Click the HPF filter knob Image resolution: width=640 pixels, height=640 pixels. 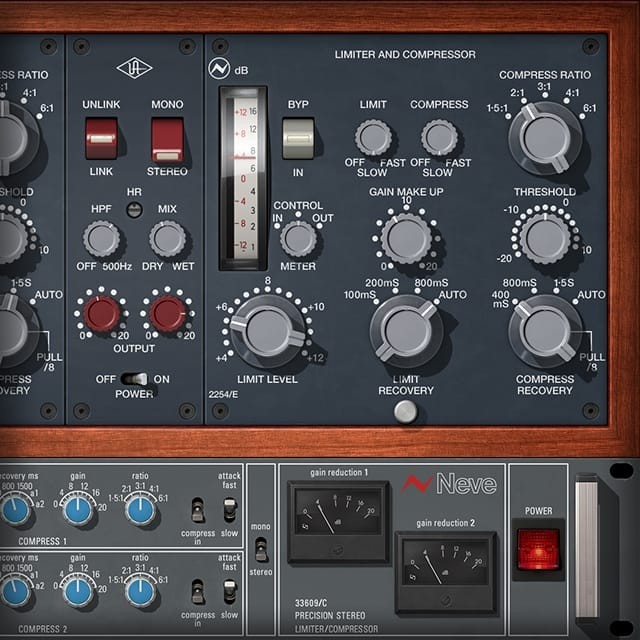pos(101,239)
